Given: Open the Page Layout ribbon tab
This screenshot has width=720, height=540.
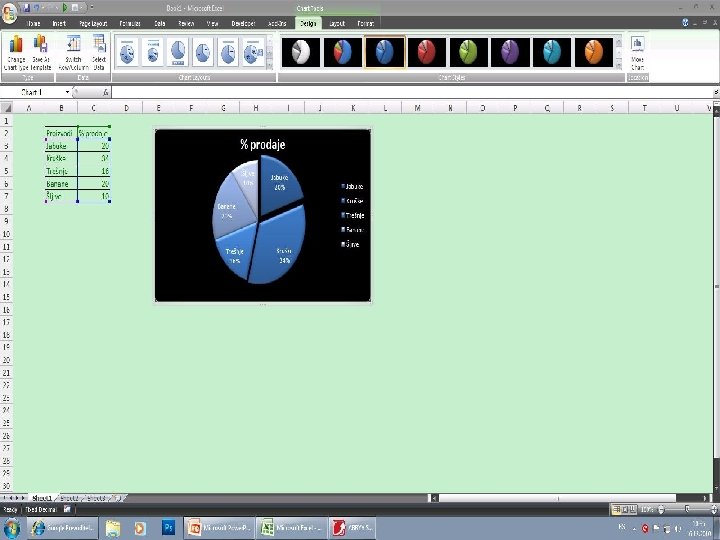Looking at the screenshot, I should point(93,23).
